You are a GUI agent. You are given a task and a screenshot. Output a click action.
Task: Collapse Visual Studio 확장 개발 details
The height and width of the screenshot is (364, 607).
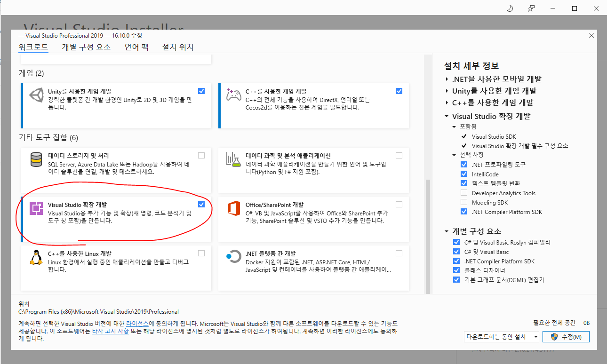click(x=447, y=116)
